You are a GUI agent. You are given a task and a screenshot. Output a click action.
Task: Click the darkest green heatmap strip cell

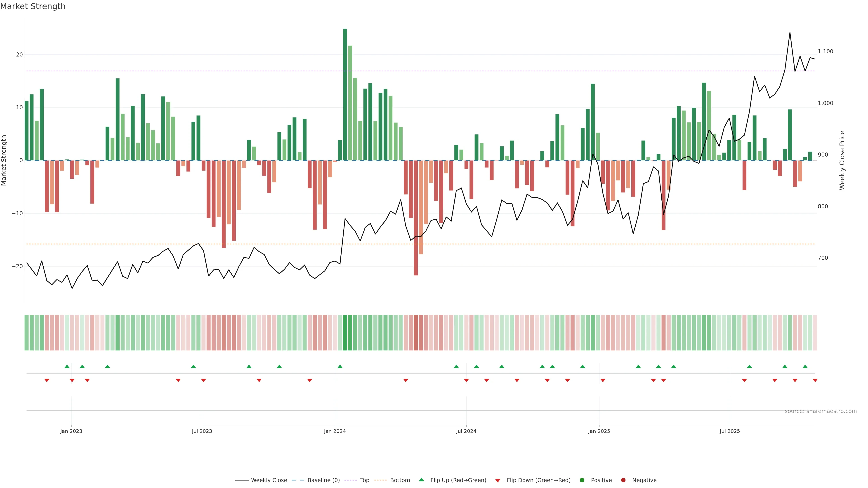click(x=345, y=332)
